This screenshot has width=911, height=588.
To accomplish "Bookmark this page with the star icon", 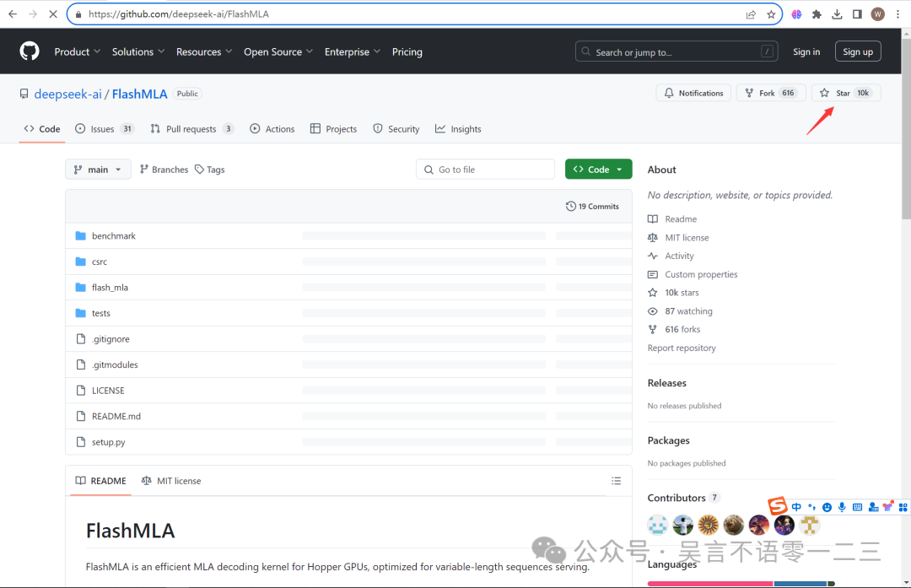I will click(x=771, y=14).
